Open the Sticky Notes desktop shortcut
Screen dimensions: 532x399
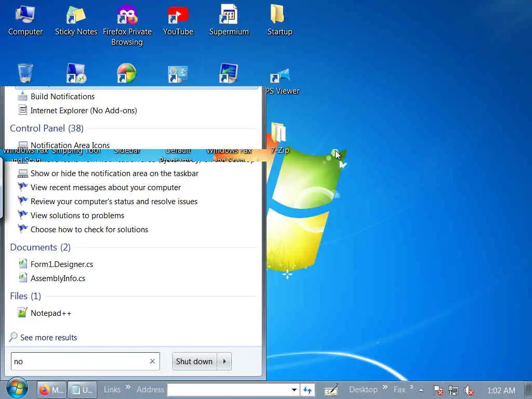click(x=76, y=20)
